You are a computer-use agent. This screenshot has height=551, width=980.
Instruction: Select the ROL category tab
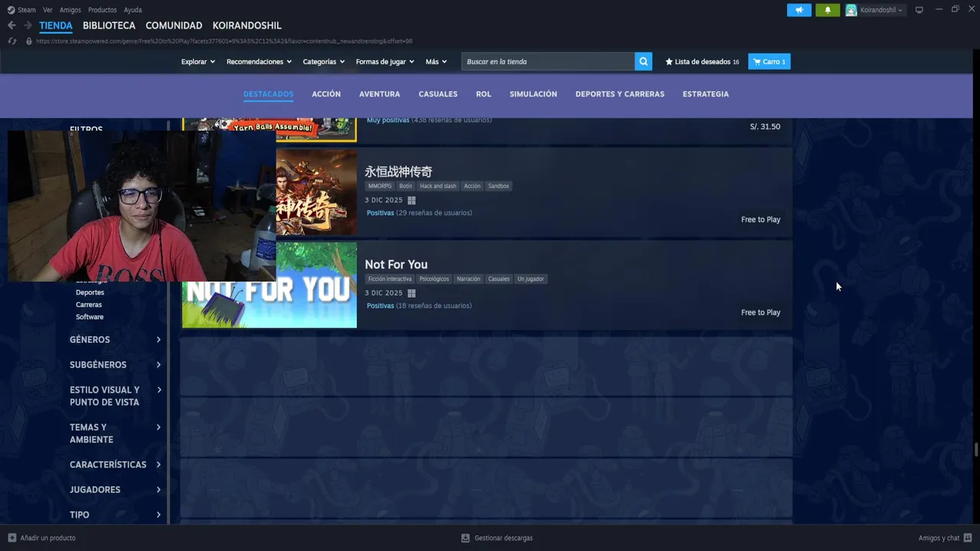[484, 94]
